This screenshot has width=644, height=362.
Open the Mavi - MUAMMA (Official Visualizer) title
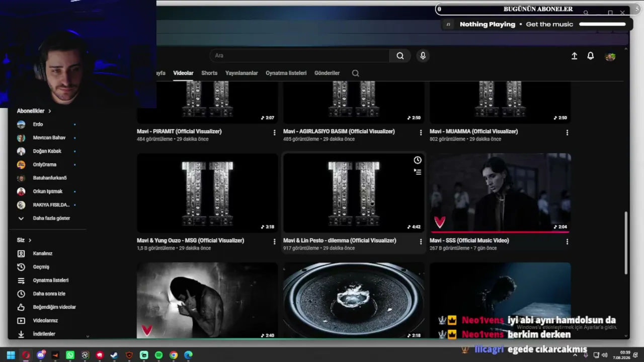(x=473, y=132)
